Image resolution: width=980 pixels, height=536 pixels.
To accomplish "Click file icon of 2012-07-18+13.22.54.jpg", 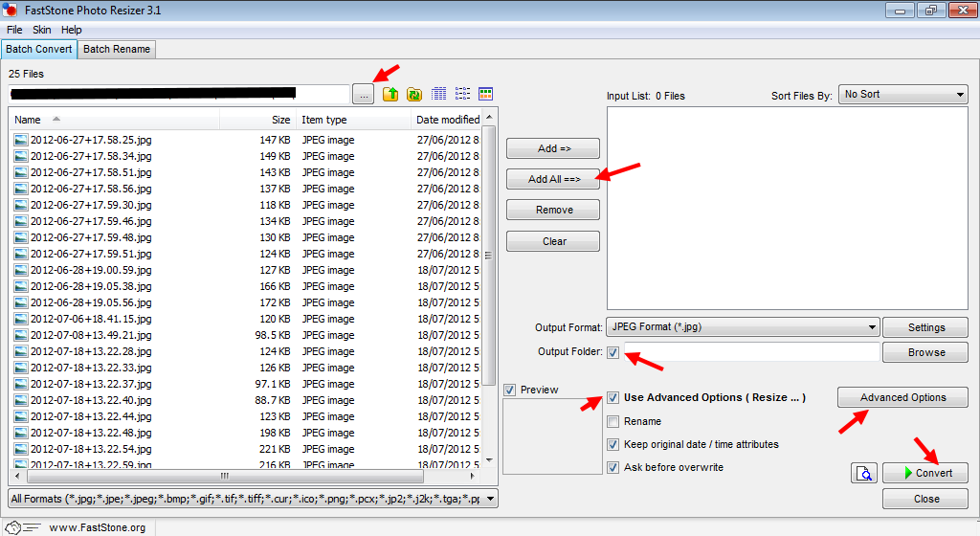I will [x=21, y=449].
